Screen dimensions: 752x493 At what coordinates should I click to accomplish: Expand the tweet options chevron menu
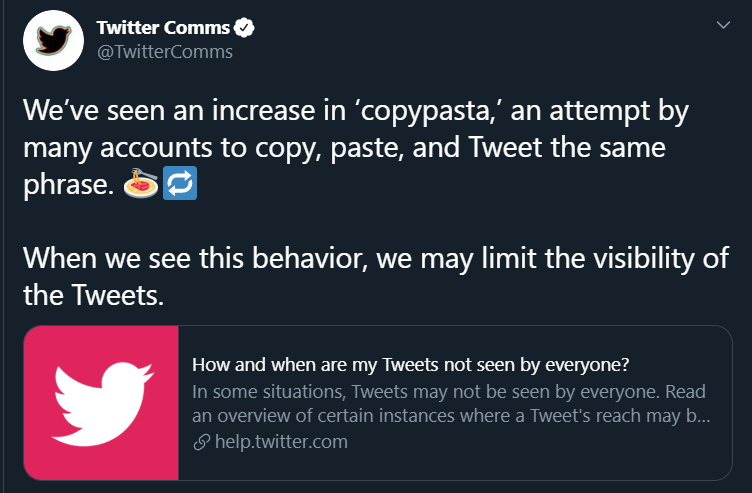723,24
